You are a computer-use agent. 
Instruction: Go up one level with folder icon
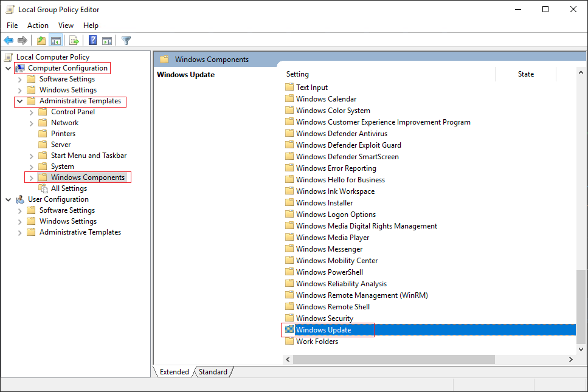[41, 41]
